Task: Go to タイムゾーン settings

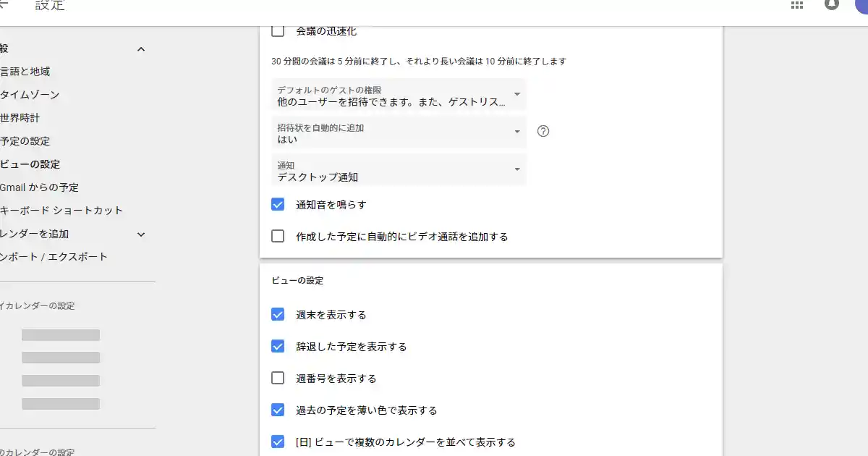Action: (30, 95)
